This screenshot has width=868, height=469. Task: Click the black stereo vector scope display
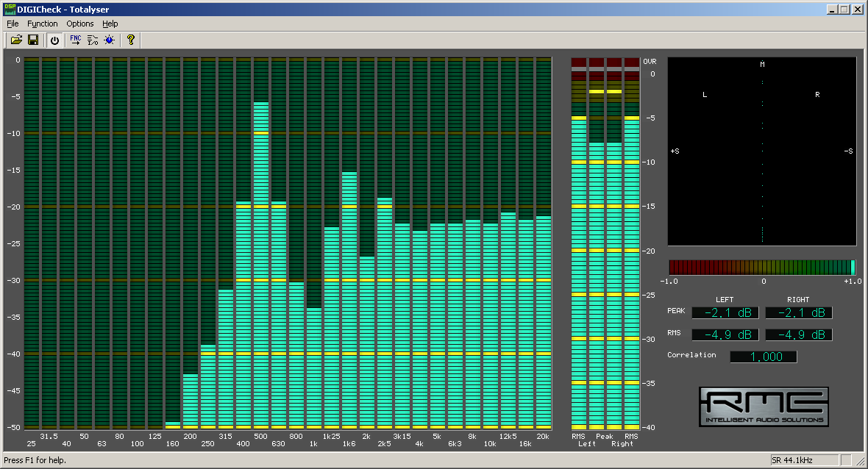[762, 151]
